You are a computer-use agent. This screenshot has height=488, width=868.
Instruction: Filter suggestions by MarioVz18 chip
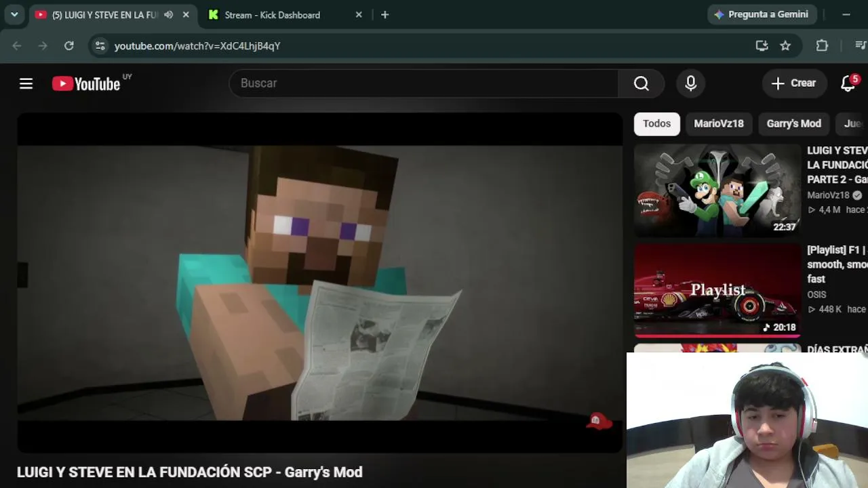(x=719, y=123)
